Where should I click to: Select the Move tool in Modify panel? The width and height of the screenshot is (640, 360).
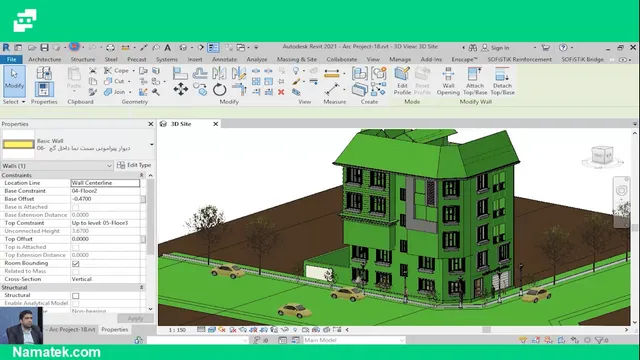tap(181, 89)
